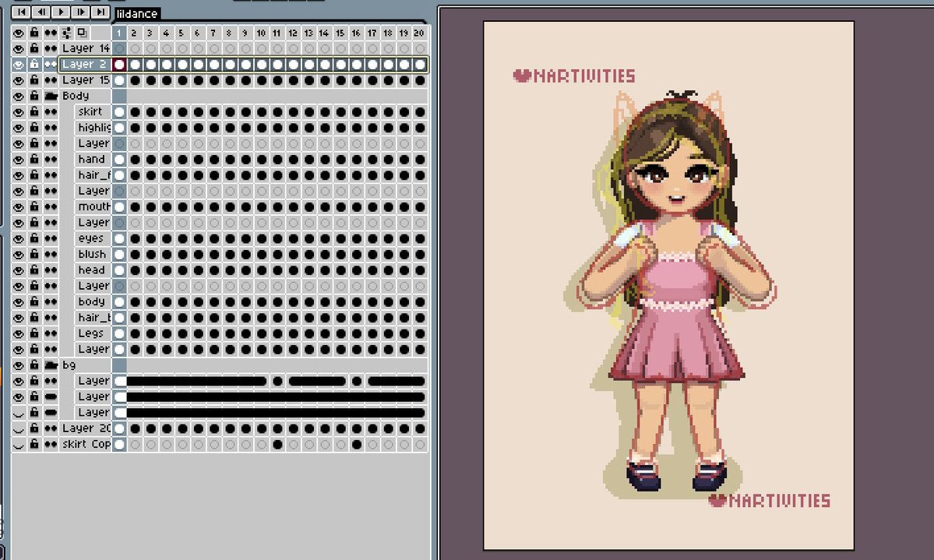Image resolution: width=934 pixels, height=560 pixels.
Task: Collapse the bg group folder
Action: (x=51, y=365)
